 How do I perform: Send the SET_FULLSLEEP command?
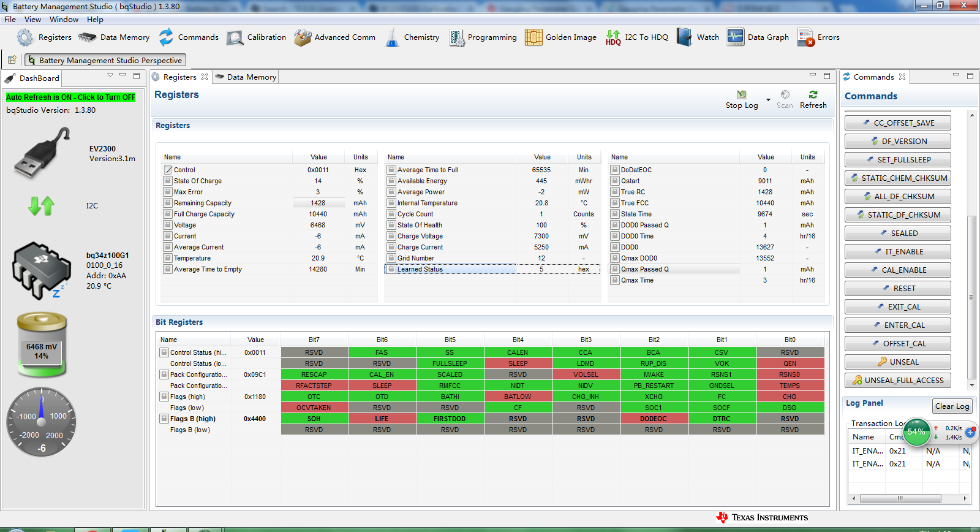coord(897,160)
